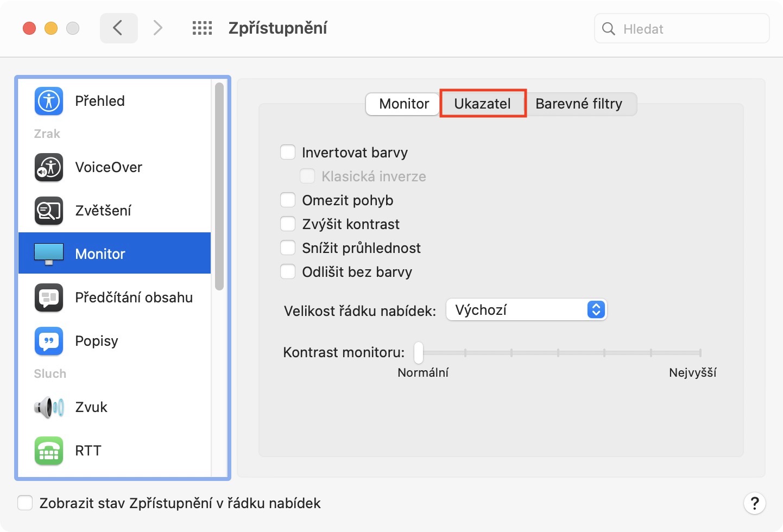The image size is (783, 532).
Task: Switch to the Ukazatel tab
Action: pos(482,104)
